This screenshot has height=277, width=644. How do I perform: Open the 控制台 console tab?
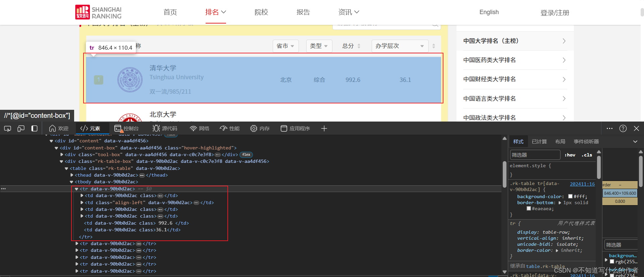[126, 129]
